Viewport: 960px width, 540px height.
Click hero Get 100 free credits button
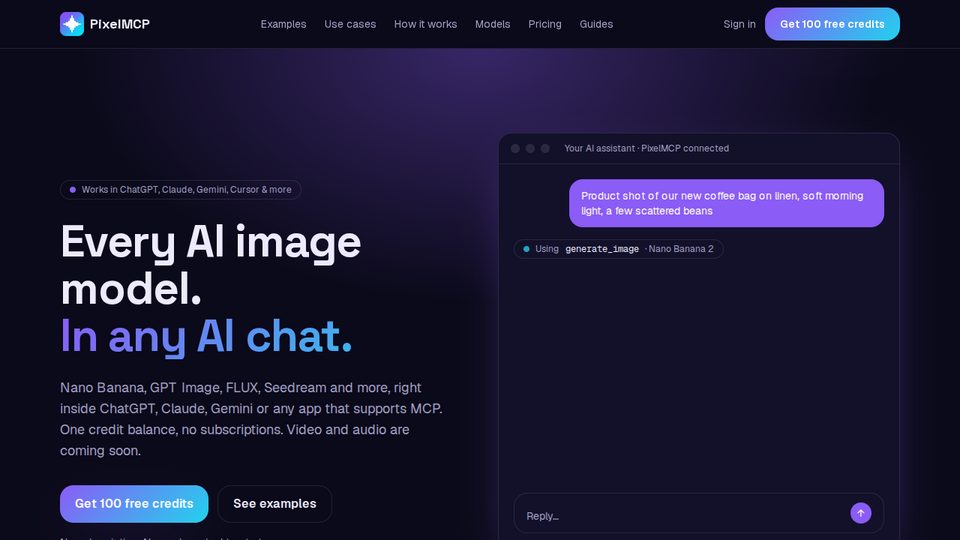pyautogui.click(x=134, y=503)
